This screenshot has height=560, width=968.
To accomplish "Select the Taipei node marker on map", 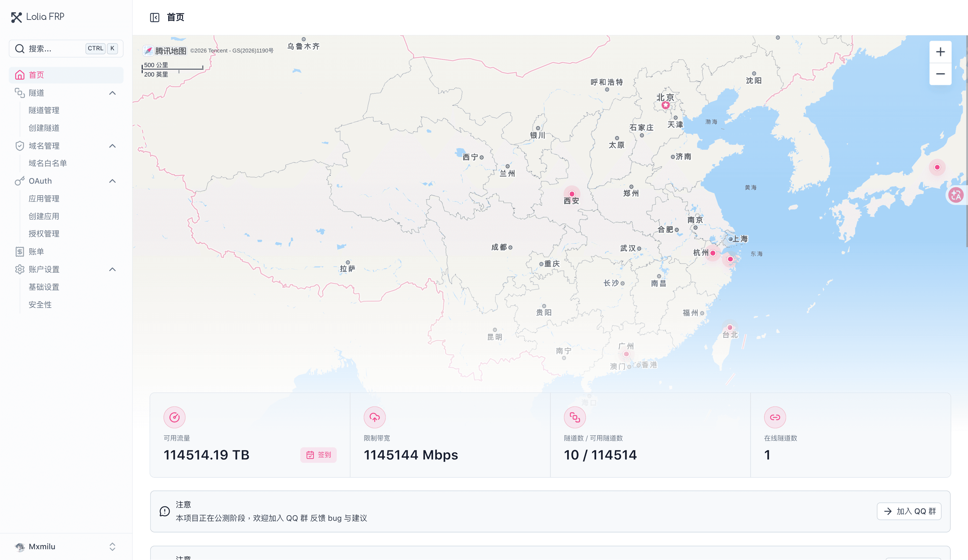I will click(x=730, y=327).
